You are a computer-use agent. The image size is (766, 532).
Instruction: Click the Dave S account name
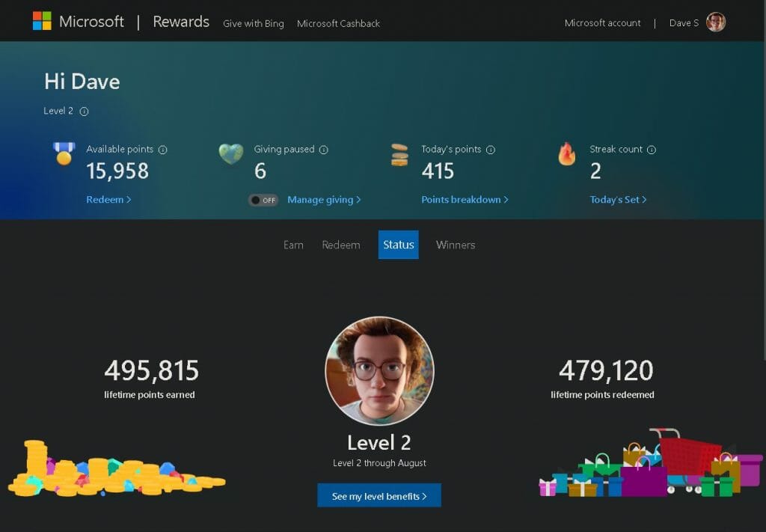point(684,23)
